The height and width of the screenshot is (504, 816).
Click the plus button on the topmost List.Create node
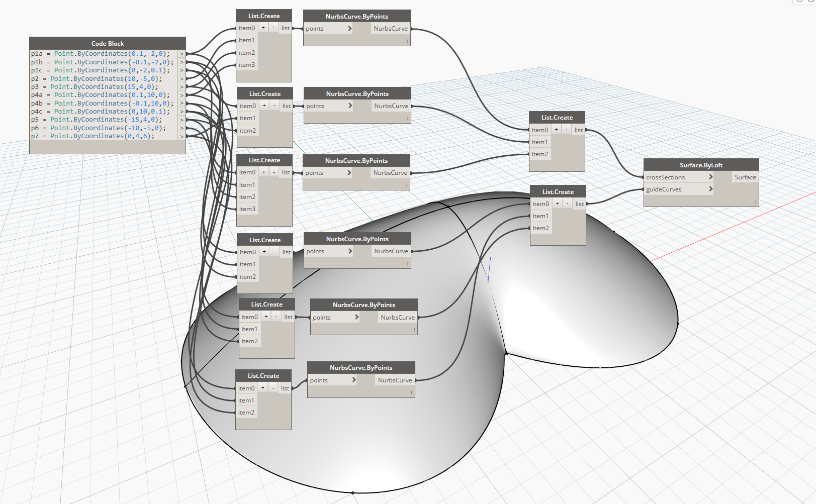tap(263, 28)
